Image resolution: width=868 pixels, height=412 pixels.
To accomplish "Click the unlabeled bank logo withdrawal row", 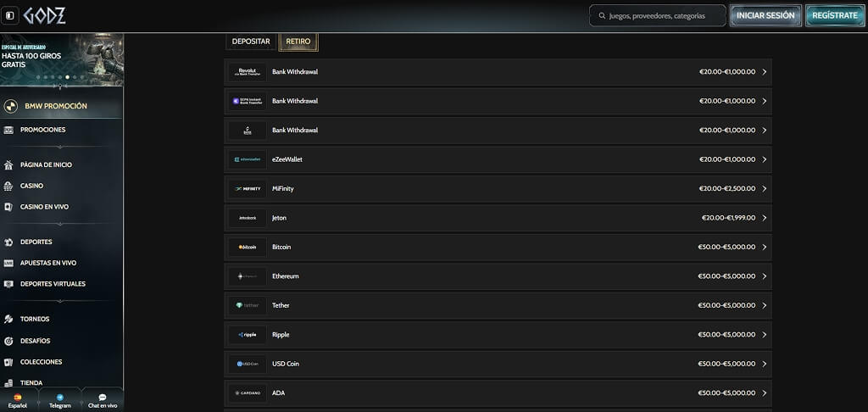I will 498,131.
